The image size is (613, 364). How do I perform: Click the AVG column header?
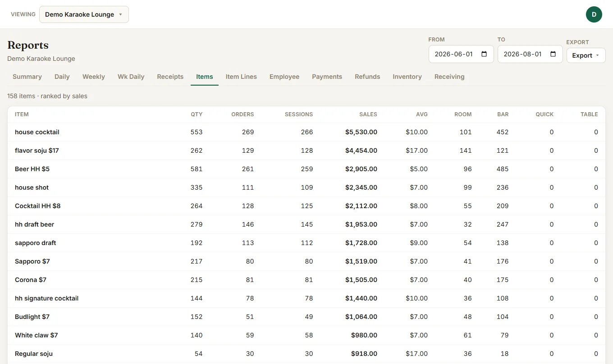[x=422, y=114]
